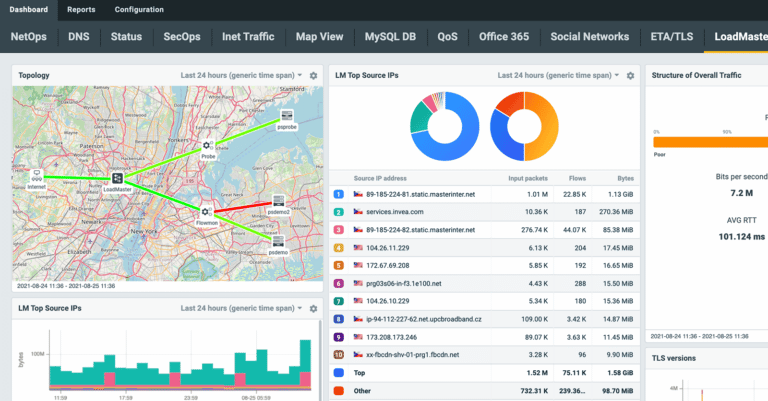Click rank 5 orange badge
Viewport: 768px width, 401px height.
point(338,265)
